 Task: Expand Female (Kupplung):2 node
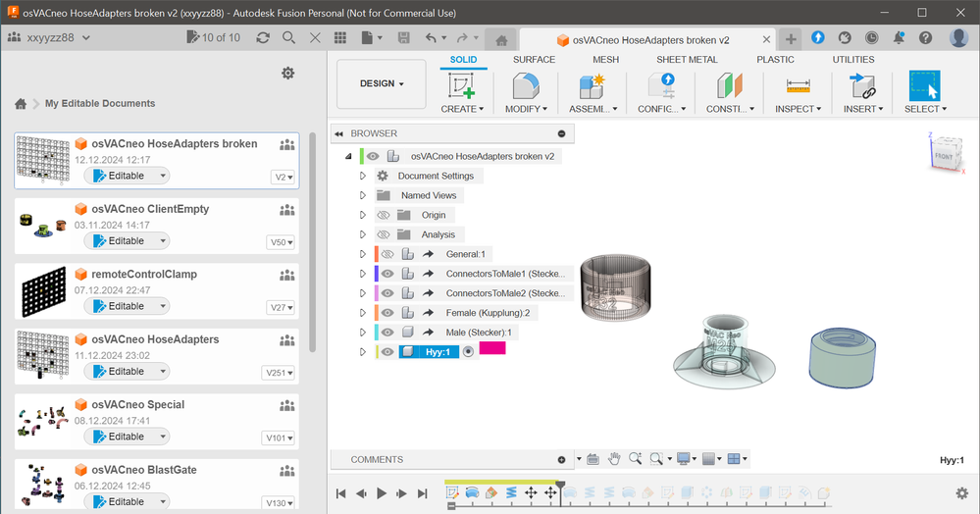tap(363, 313)
